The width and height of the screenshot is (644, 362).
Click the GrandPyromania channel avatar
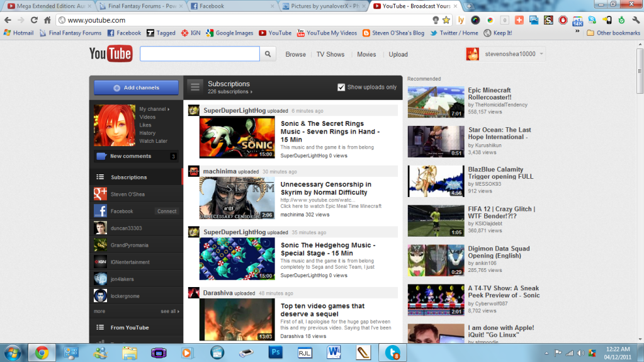100,245
